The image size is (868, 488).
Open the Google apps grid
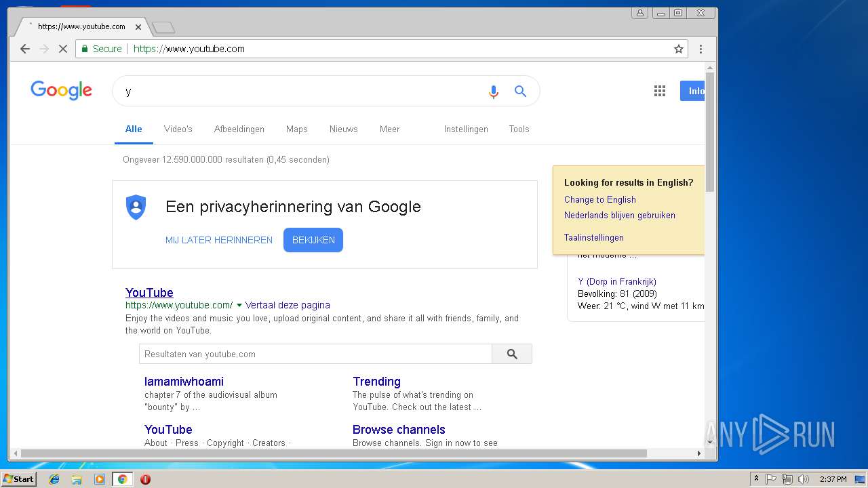point(660,91)
